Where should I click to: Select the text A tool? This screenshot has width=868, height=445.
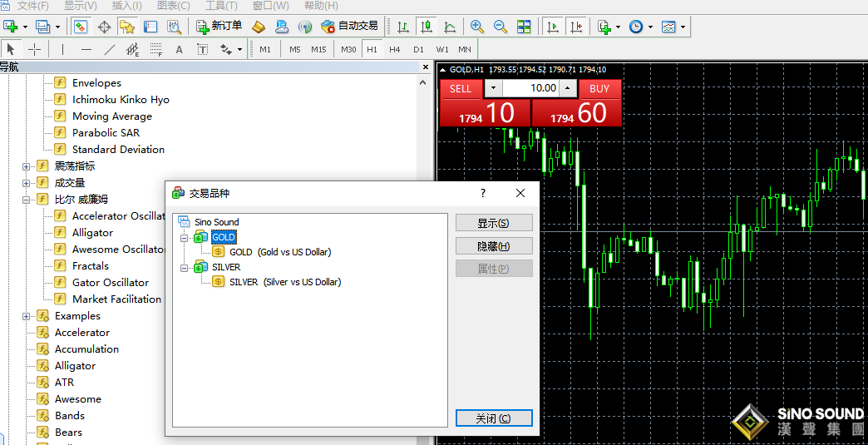point(180,49)
